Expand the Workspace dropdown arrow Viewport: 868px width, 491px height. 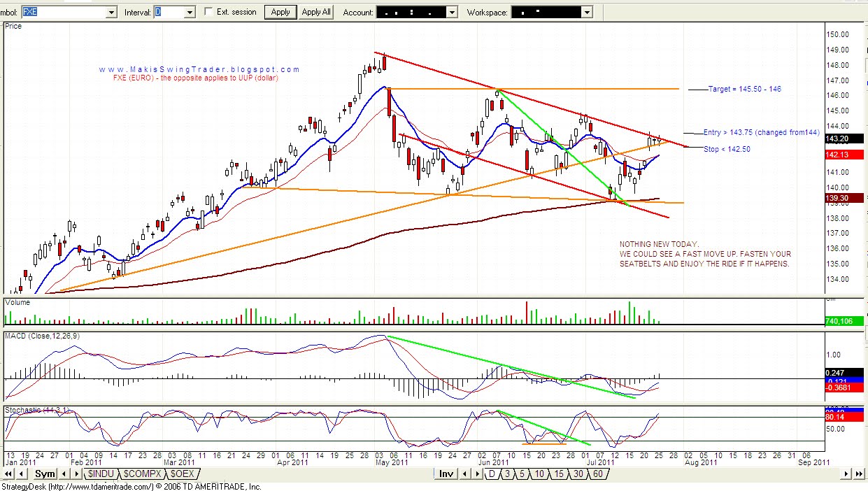coord(587,13)
